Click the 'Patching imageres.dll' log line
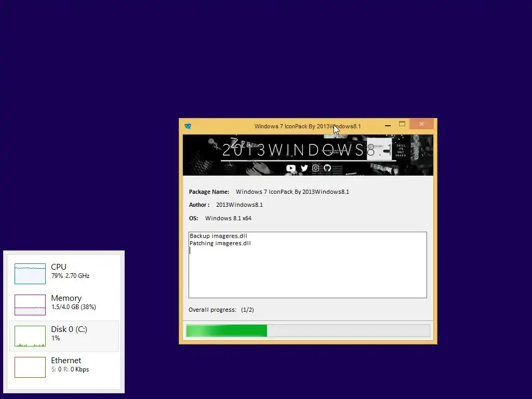The width and height of the screenshot is (532, 399). [220, 243]
